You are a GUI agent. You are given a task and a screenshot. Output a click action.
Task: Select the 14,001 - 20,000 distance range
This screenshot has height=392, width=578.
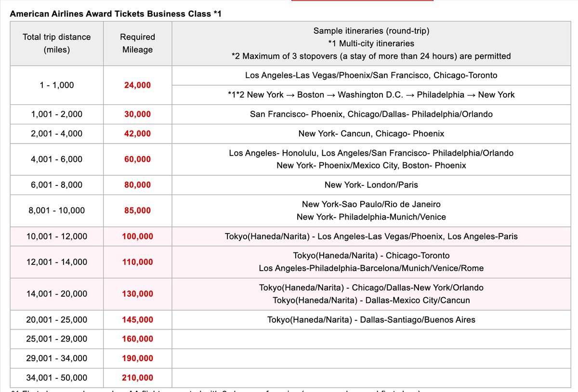pos(56,294)
